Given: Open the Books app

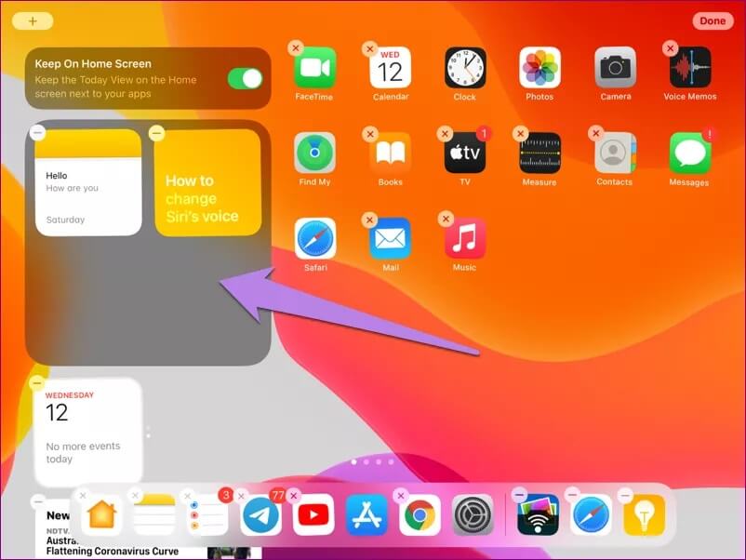Looking at the screenshot, I should point(390,153).
